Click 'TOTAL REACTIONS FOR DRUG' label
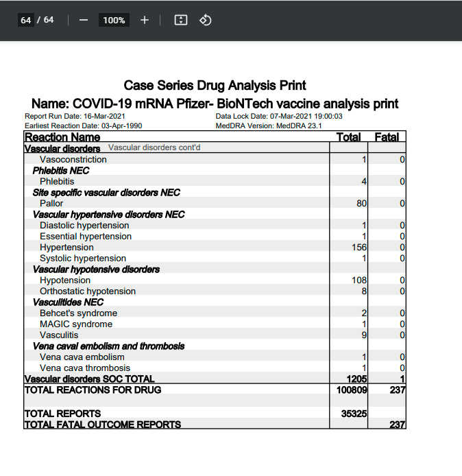This screenshot has height=476, width=462. (x=93, y=390)
